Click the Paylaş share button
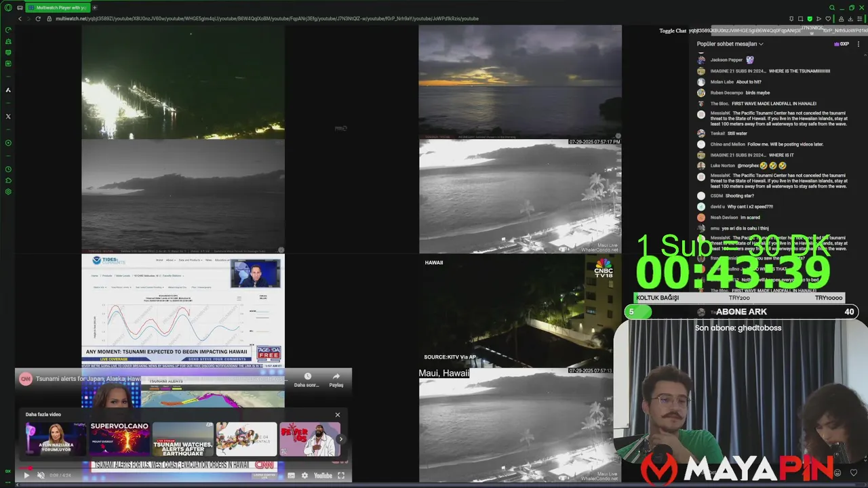 click(336, 380)
